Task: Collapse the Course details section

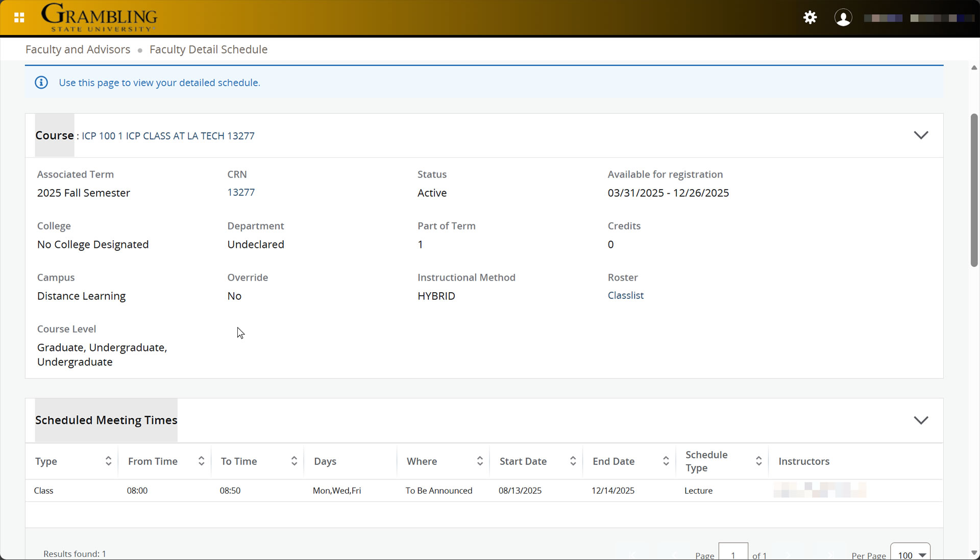Action: pos(921,135)
